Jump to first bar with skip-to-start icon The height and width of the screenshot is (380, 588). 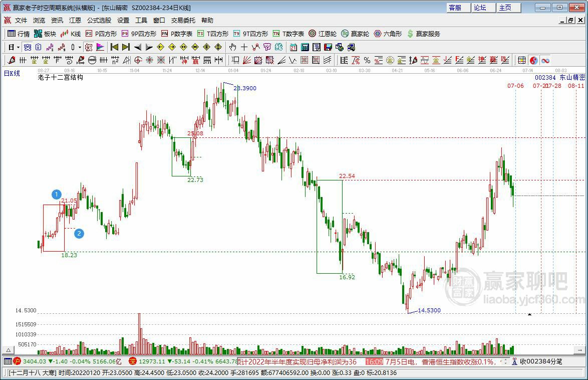114,47
